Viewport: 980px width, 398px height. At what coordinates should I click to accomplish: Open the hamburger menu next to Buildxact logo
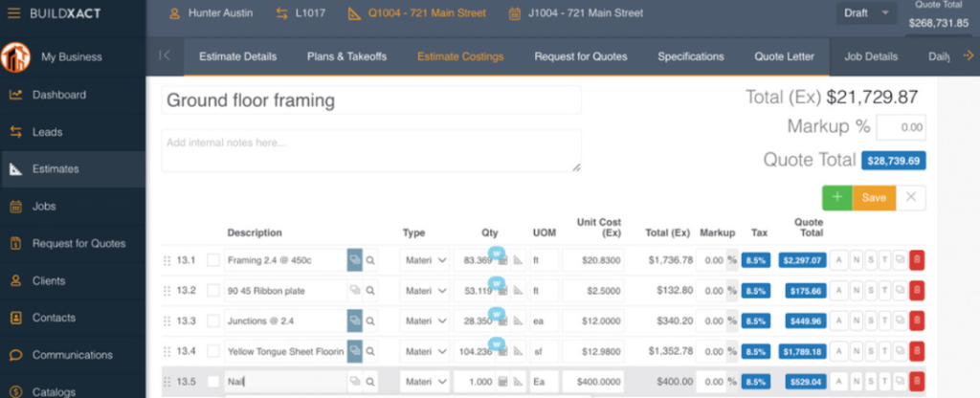coord(13,13)
